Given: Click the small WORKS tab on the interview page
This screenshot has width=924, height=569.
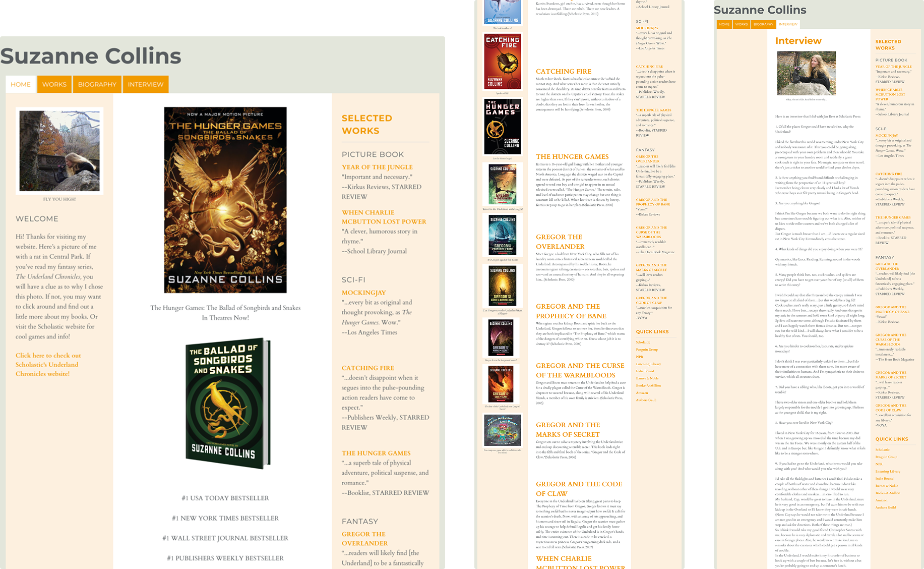Looking at the screenshot, I should coord(742,24).
